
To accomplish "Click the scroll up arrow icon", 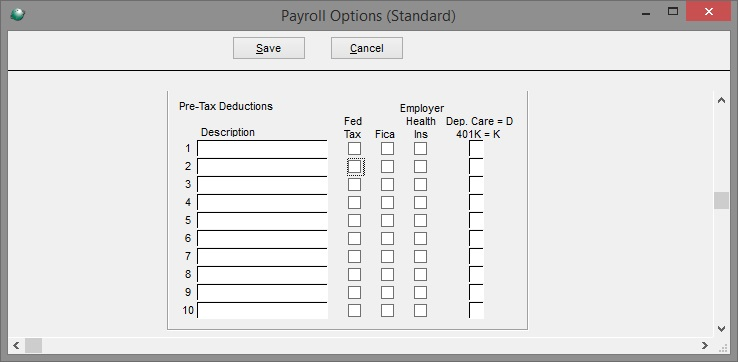I will (721, 100).
